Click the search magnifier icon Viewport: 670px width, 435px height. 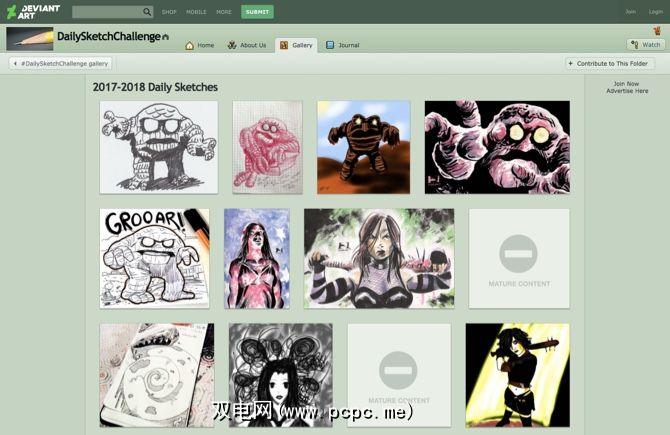coord(147,12)
